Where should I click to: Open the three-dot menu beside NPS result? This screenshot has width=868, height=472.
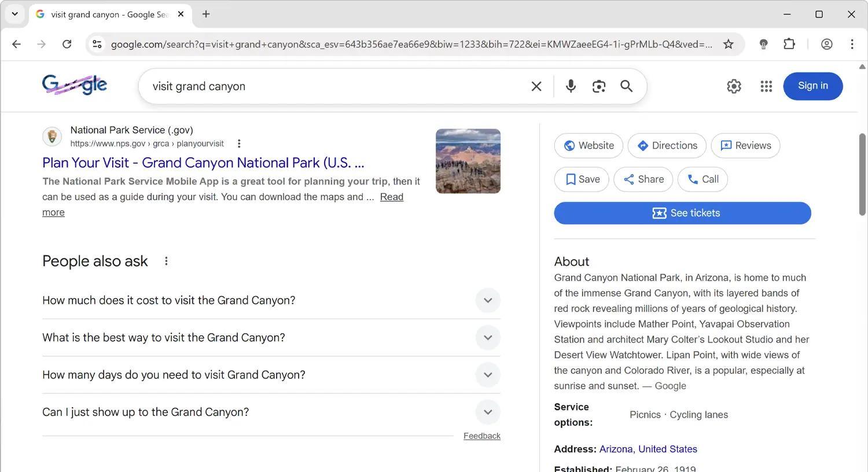tap(239, 143)
